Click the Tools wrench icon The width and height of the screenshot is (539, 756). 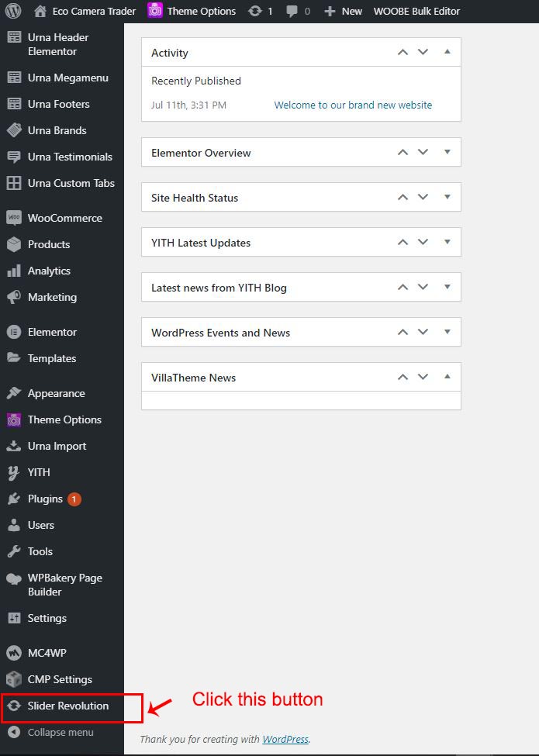click(x=14, y=551)
